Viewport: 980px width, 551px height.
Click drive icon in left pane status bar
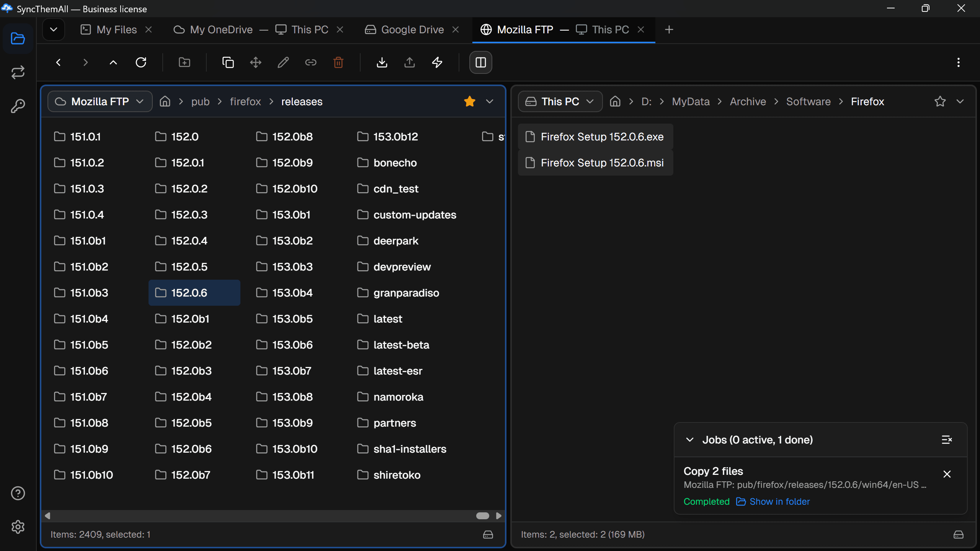point(488,535)
